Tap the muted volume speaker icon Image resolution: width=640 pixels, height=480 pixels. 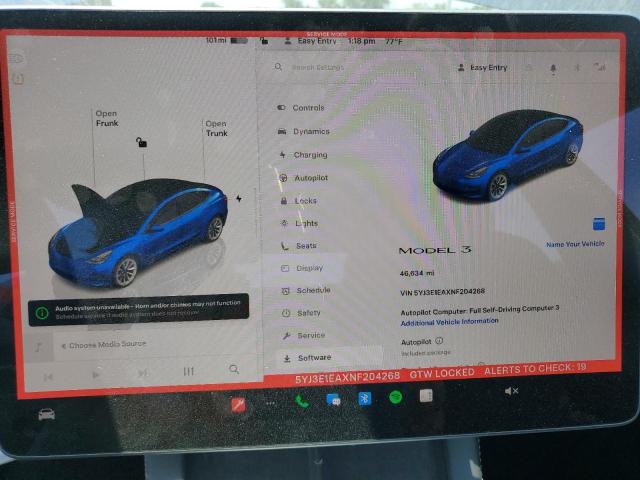coord(511,391)
